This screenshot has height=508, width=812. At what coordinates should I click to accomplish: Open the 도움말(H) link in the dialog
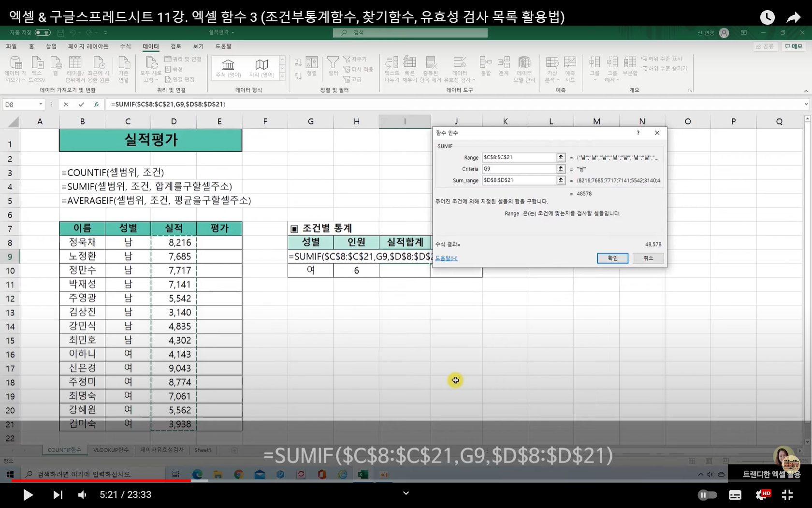click(x=446, y=258)
